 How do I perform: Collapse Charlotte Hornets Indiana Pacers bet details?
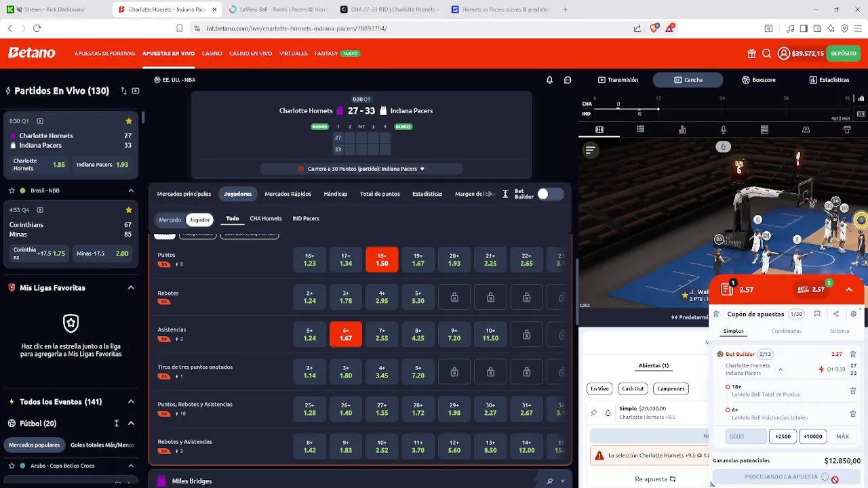(x=781, y=369)
